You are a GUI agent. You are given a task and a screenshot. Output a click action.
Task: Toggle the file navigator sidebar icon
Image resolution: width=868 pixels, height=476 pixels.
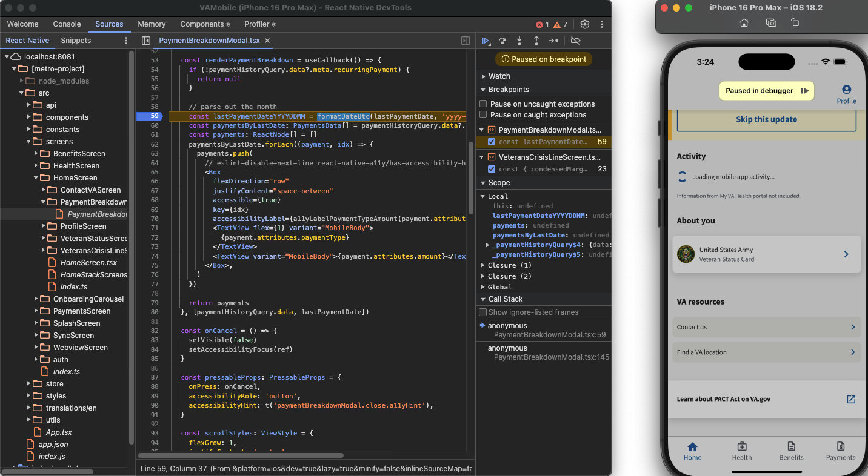146,41
